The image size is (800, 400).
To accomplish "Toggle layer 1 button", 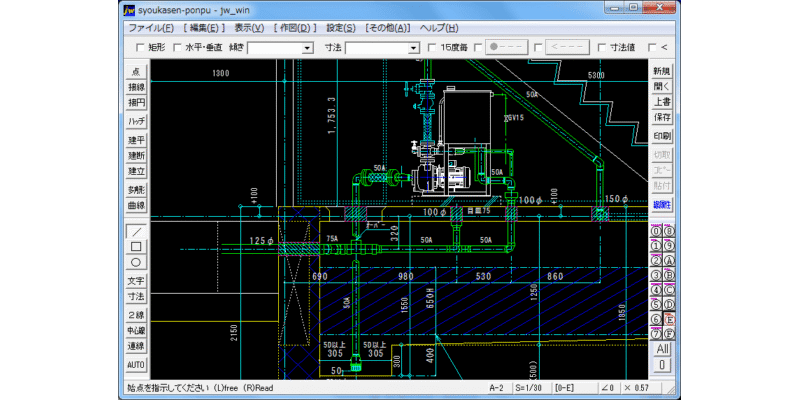I will click(x=656, y=245).
